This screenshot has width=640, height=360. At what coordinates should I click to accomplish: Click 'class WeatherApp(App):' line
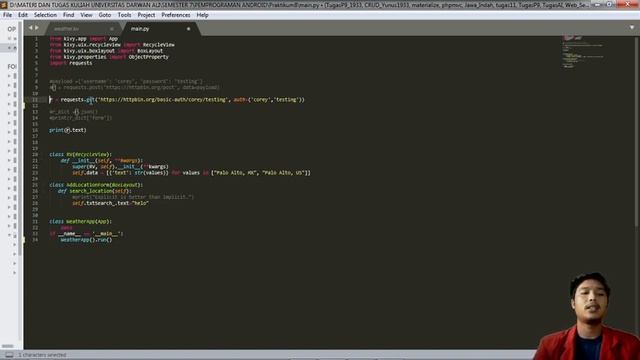pos(80,222)
